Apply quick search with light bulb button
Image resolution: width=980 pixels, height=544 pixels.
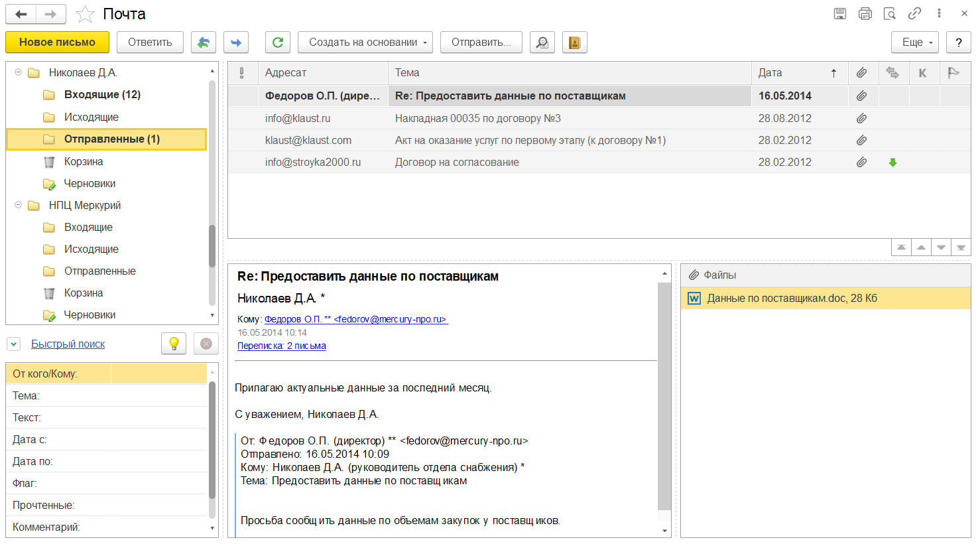pyautogui.click(x=174, y=344)
